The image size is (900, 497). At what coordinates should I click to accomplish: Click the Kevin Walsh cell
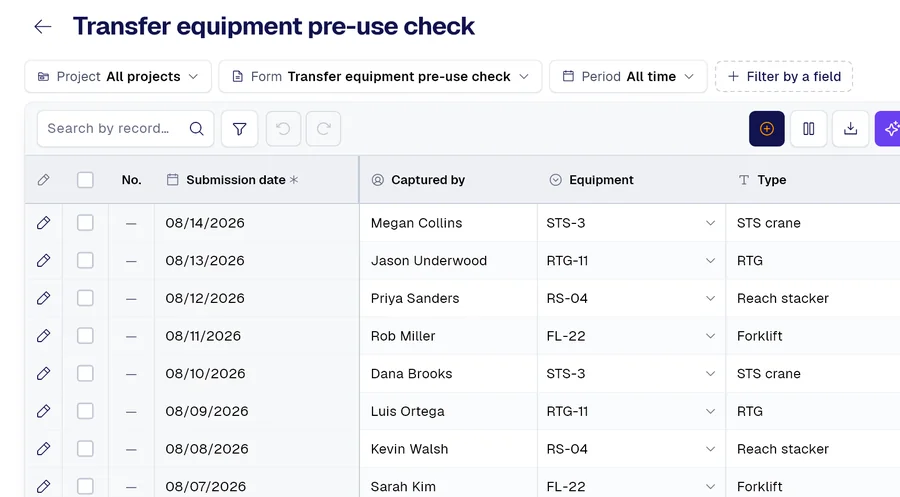[448, 449]
